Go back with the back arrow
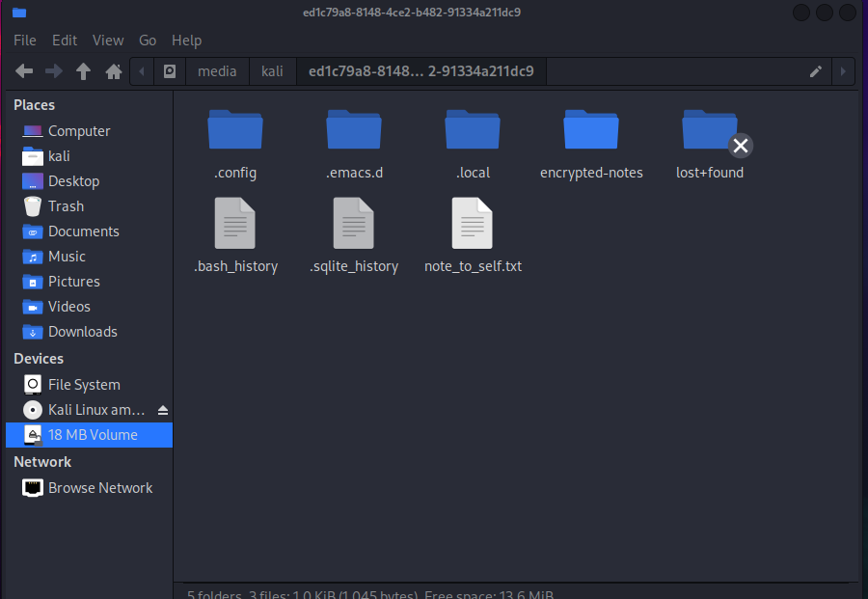Viewport: 868px width, 599px height. coord(24,71)
